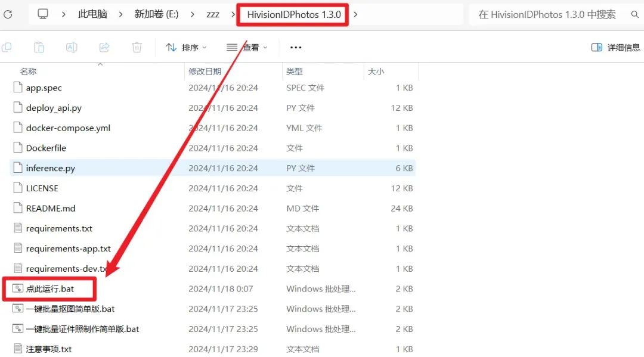Toggle the 详细信息 details pane
The height and width of the screenshot is (357, 644).
615,48
